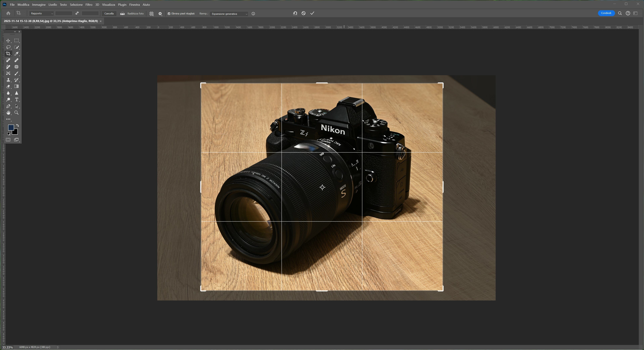Viewport: 644px width, 350px height.
Task: Select the Gradient tool
Action: (16, 86)
